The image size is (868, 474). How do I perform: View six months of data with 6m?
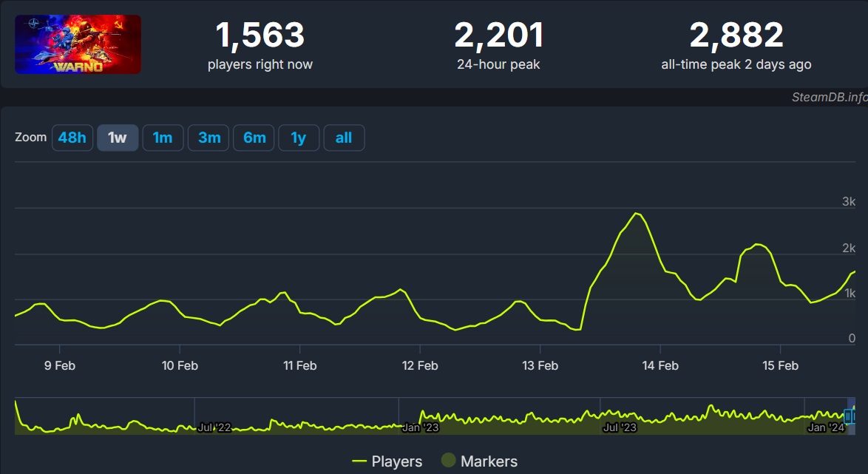click(254, 138)
